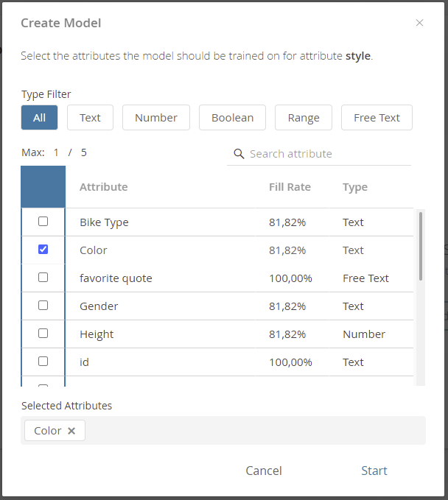Viewport: 448px width, 500px height.
Task: Tick the Gender attribute checkbox
Action: 43,306
